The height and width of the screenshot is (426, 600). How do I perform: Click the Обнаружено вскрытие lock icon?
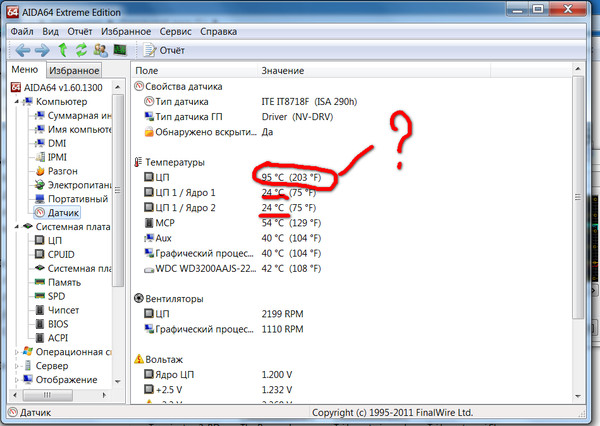tap(149, 132)
